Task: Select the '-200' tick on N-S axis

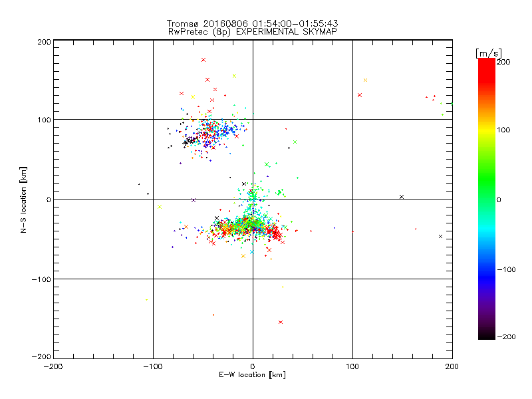Action: [x=41, y=356]
